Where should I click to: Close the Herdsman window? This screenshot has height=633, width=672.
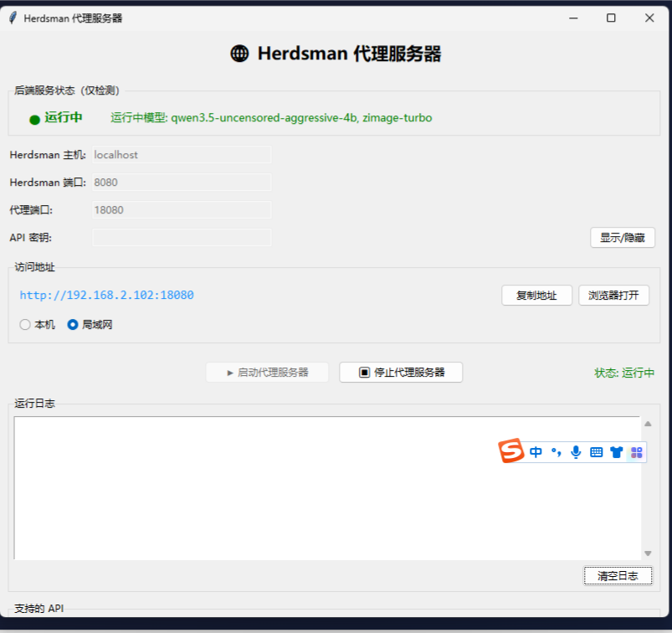coord(649,18)
